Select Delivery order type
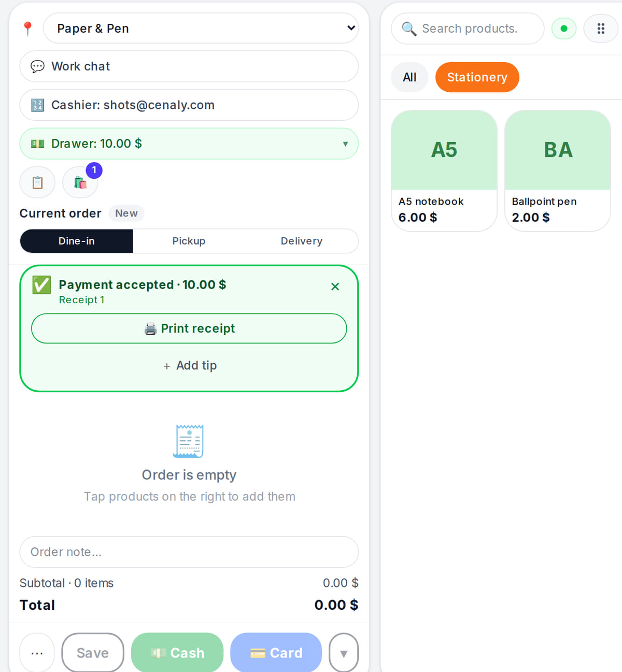Screen dimensions: 622x672 coord(301,241)
